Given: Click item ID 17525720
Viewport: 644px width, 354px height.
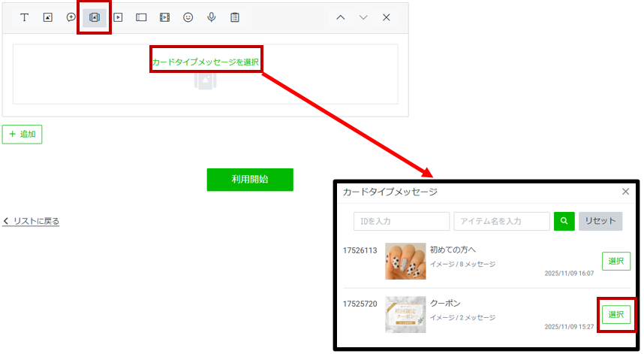Looking at the screenshot, I should click(360, 304).
